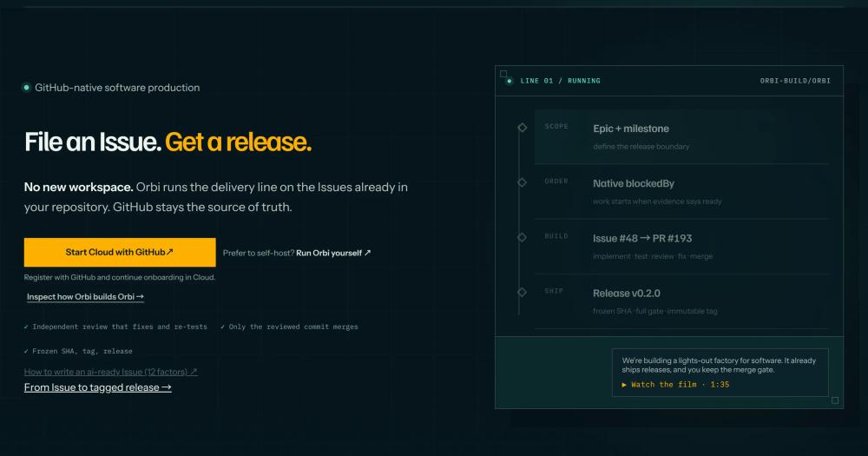Click Register with GitHub onboarding note

coord(120,277)
